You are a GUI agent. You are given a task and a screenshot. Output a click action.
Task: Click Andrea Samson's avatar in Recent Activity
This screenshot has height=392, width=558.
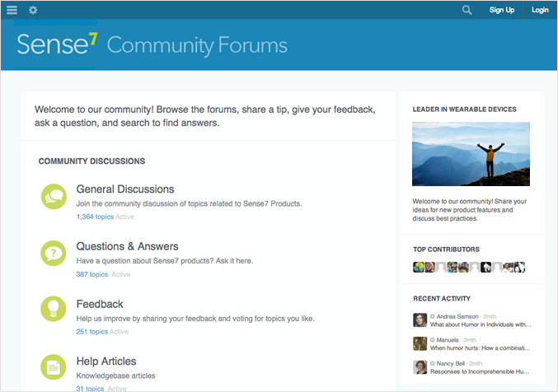420,320
